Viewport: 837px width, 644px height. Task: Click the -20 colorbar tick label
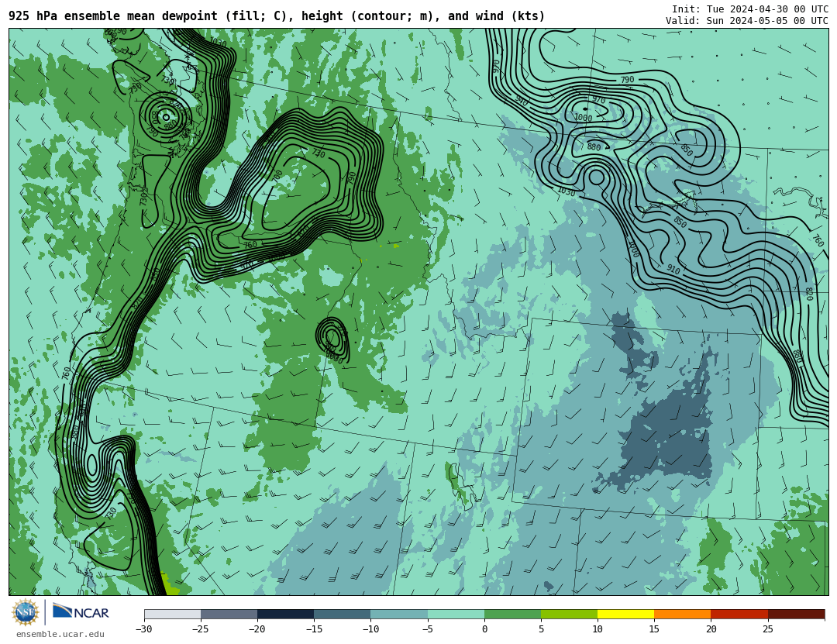pyautogui.click(x=257, y=629)
